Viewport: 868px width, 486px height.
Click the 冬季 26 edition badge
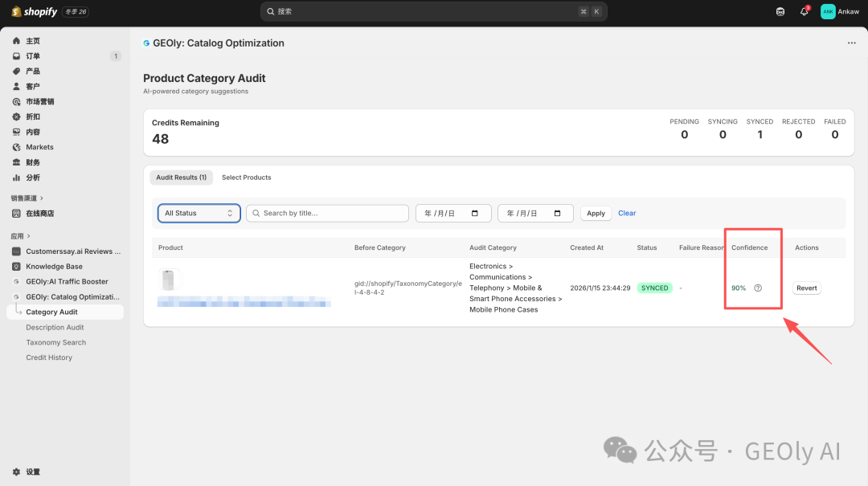(x=76, y=11)
